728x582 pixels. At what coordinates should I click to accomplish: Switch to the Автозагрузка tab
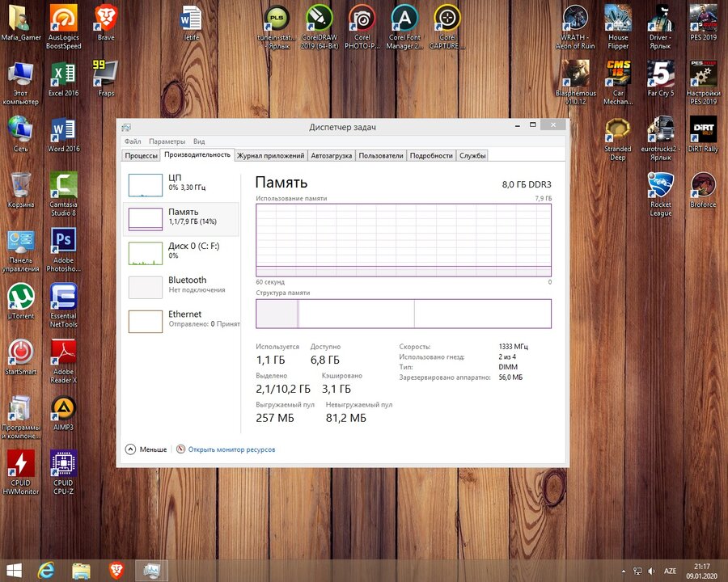coord(332,155)
